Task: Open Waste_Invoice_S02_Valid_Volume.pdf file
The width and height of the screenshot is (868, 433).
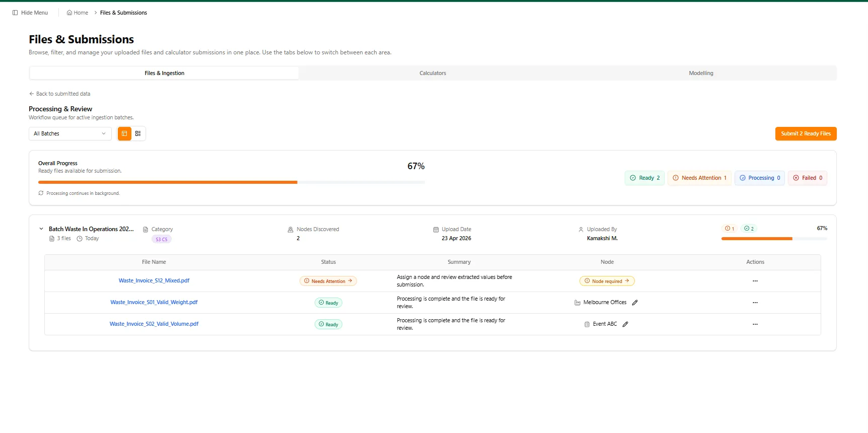Action: coord(154,324)
